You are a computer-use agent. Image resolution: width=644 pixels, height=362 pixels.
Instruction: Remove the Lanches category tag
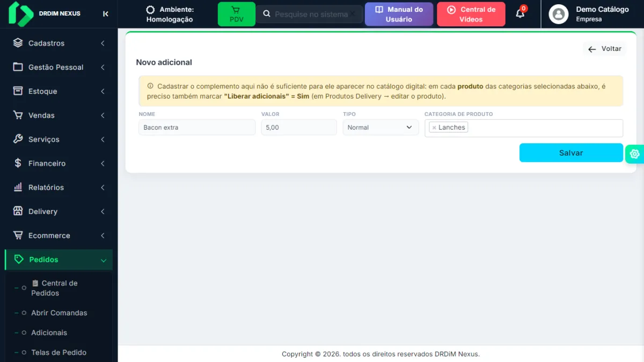coord(434,128)
